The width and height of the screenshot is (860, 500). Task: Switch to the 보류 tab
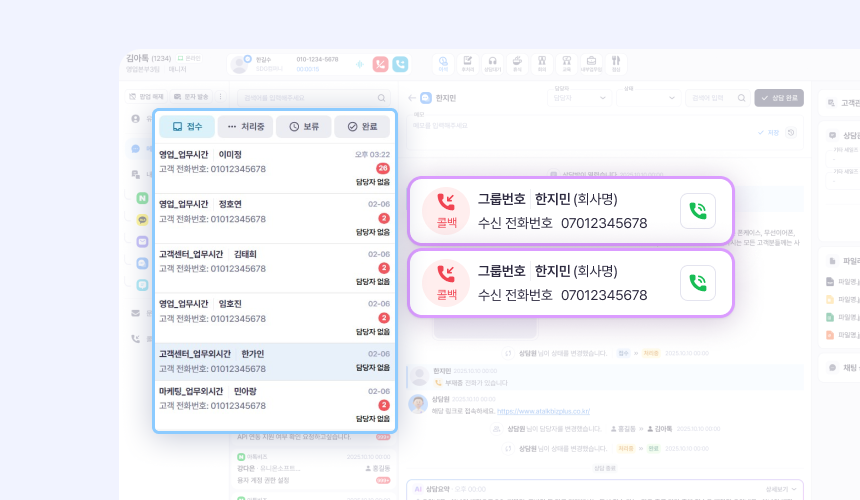(304, 127)
